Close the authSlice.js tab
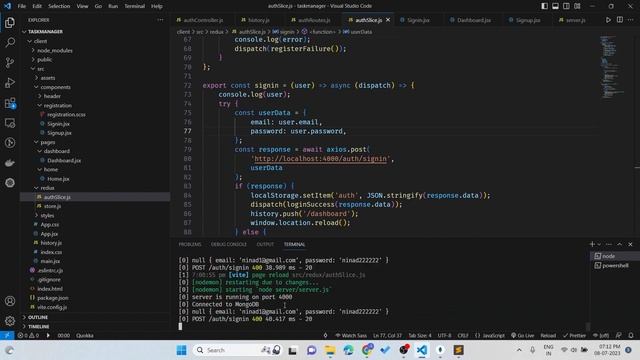The height and width of the screenshot is (360, 640). (x=388, y=20)
